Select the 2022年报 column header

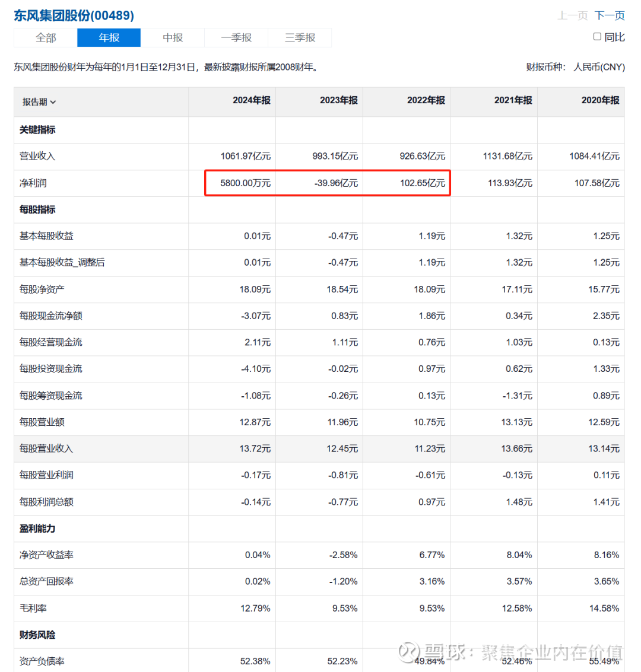[426, 100]
